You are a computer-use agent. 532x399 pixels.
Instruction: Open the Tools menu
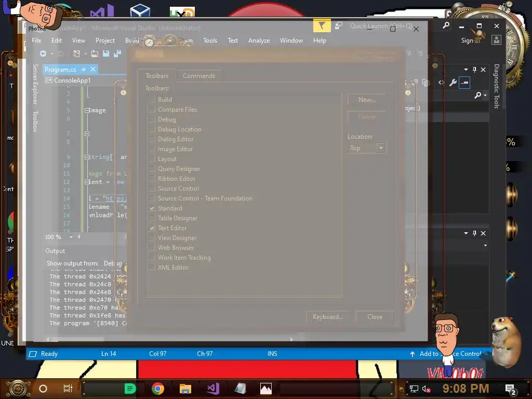[x=210, y=41]
